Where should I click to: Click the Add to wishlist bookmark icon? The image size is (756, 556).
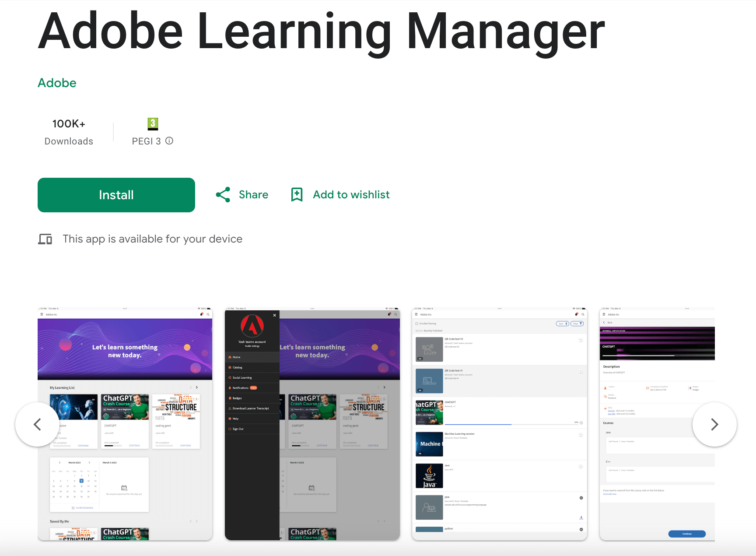pyautogui.click(x=297, y=195)
